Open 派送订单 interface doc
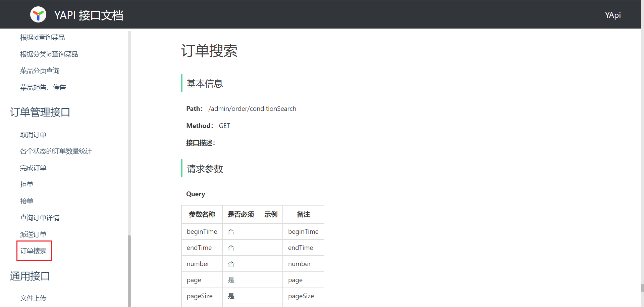 33,234
